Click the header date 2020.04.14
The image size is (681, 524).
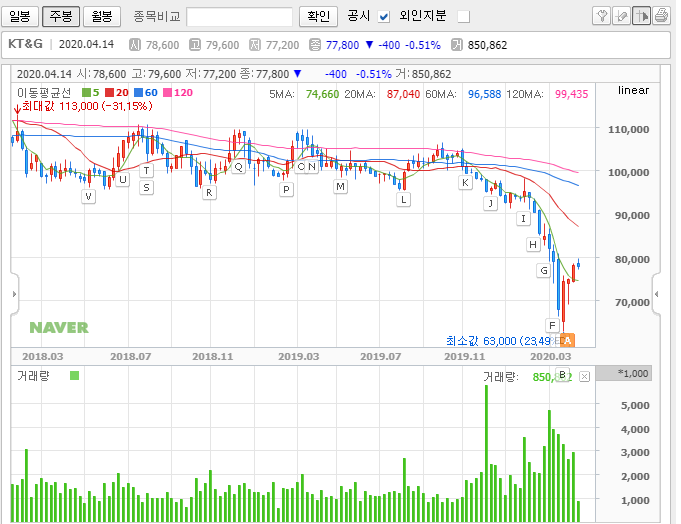tap(86, 44)
